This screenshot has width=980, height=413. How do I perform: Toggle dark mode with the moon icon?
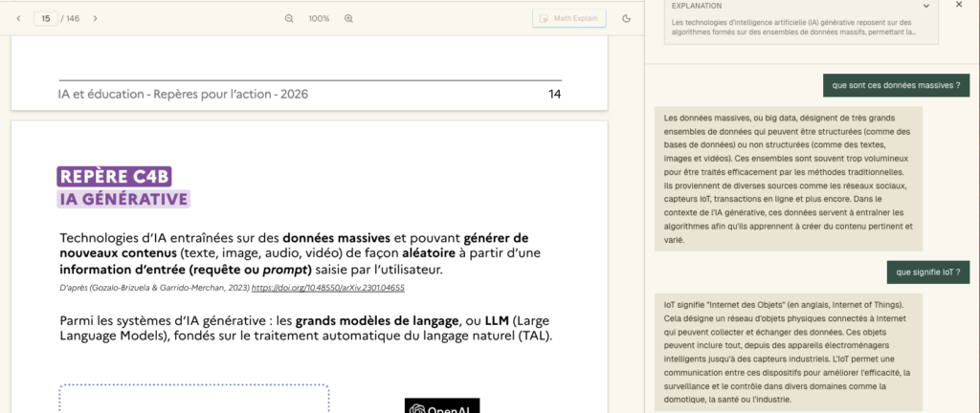pos(627,19)
